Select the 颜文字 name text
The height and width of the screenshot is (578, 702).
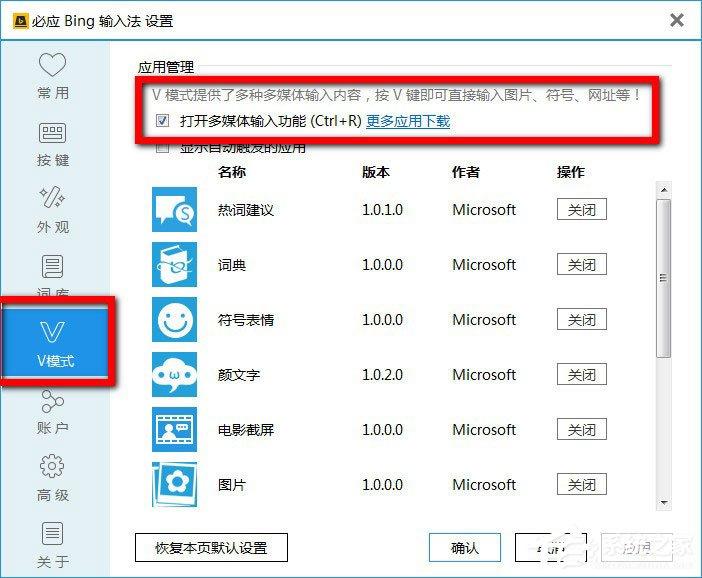tap(239, 375)
